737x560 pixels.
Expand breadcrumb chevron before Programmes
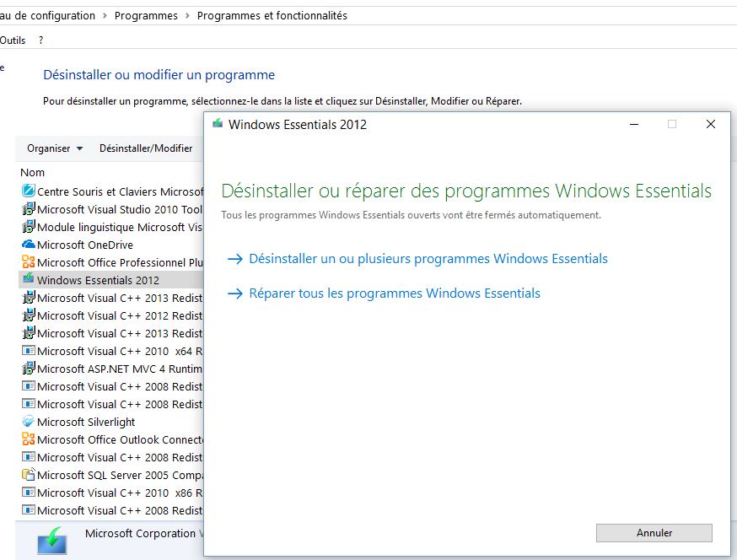(x=105, y=15)
